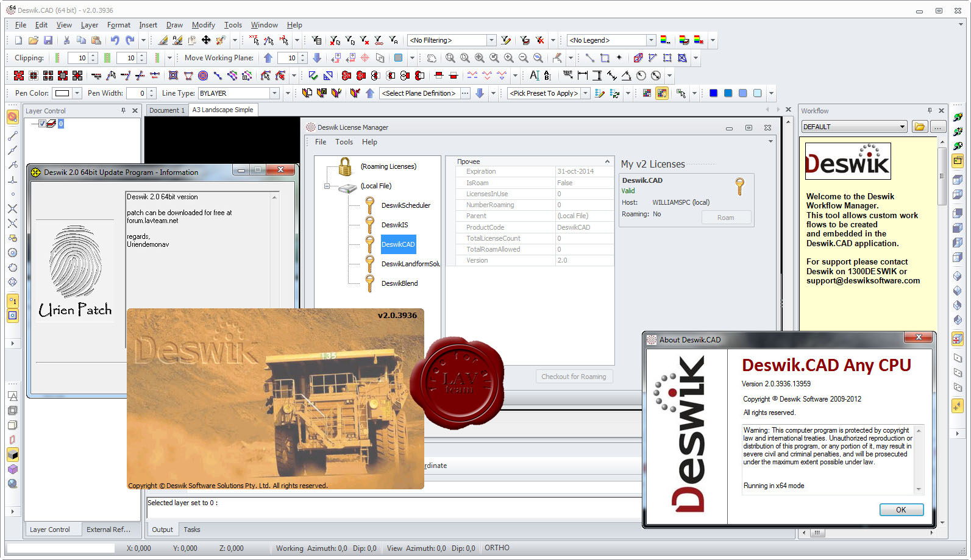Image resolution: width=971 pixels, height=560 pixels.
Task: Move working plane up with blue arrow
Action: pos(268,58)
